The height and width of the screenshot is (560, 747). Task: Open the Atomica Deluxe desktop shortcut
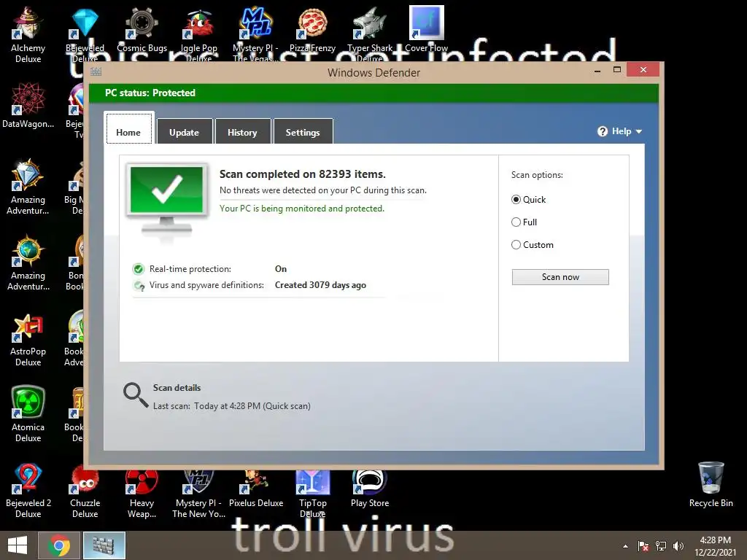[x=28, y=414]
